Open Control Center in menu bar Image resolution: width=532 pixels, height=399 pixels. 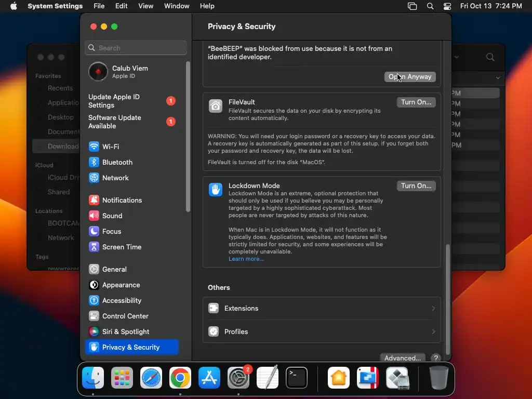click(x=447, y=6)
